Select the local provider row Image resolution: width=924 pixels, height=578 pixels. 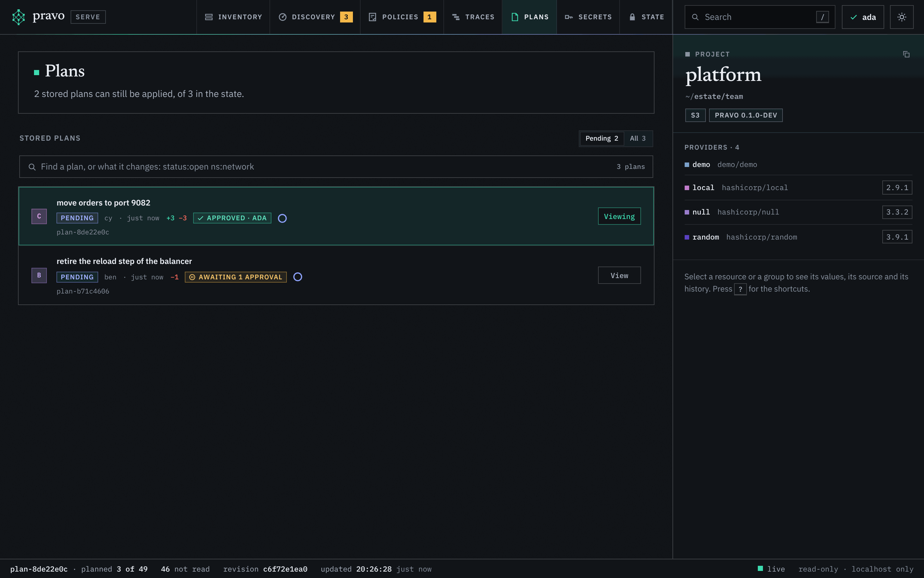pyautogui.click(x=798, y=188)
